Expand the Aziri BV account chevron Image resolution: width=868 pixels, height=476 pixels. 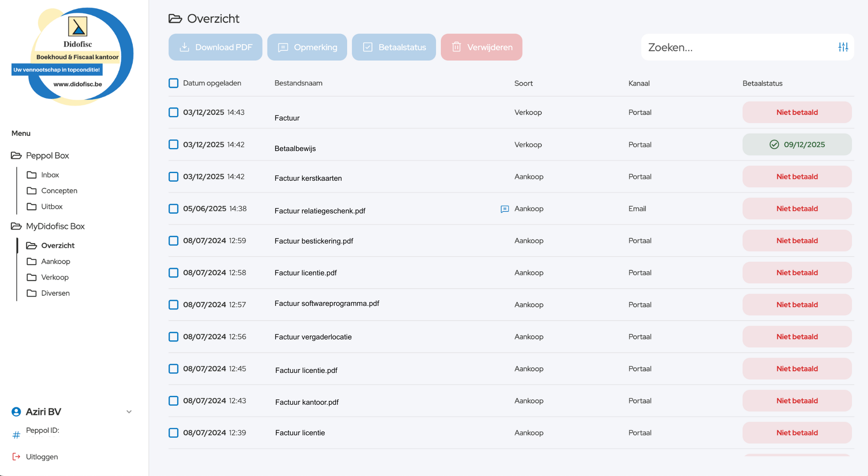[129, 412]
